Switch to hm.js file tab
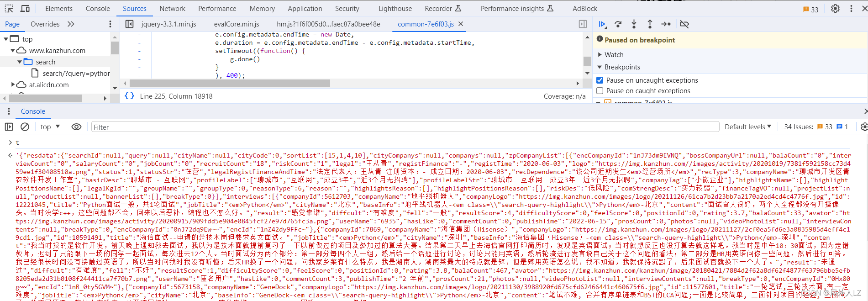Image resolution: width=868 pixels, height=301 pixels. pos(328,24)
